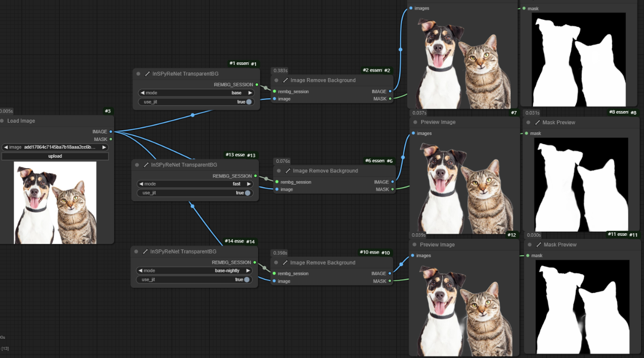Toggle use_jit on the base mode node

[x=248, y=102]
